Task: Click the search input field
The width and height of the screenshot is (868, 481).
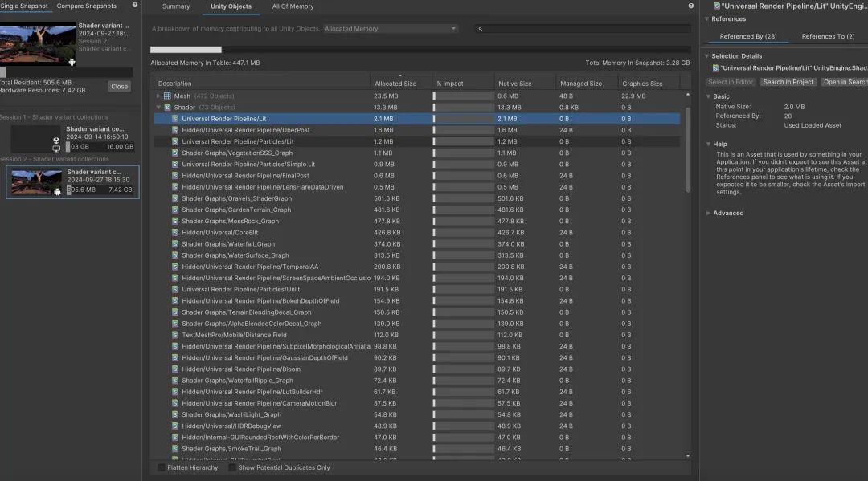Action: pos(583,29)
